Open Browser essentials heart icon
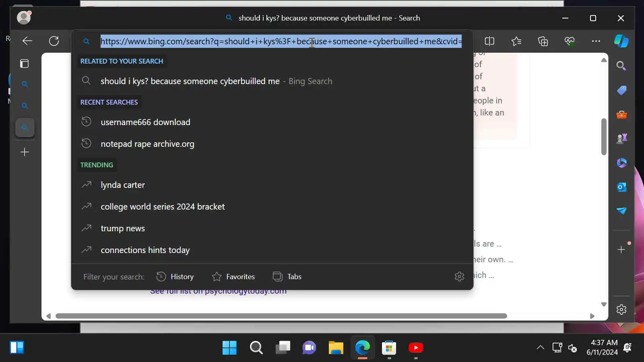This screenshot has height=362, width=644. click(x=570, y=41)
